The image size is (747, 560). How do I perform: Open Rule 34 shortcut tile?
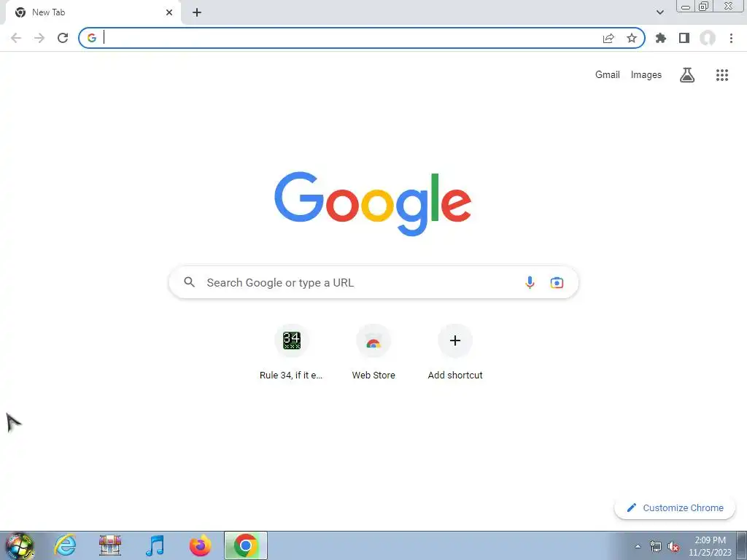click(x=292, y=352)
